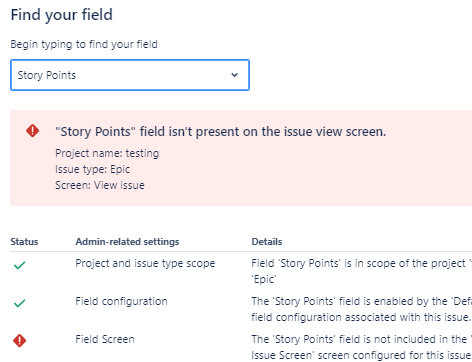Click details text 'Field 'Story Points' is in scope'
This screenshot has height=362, width=472.
tap(362, 271)
